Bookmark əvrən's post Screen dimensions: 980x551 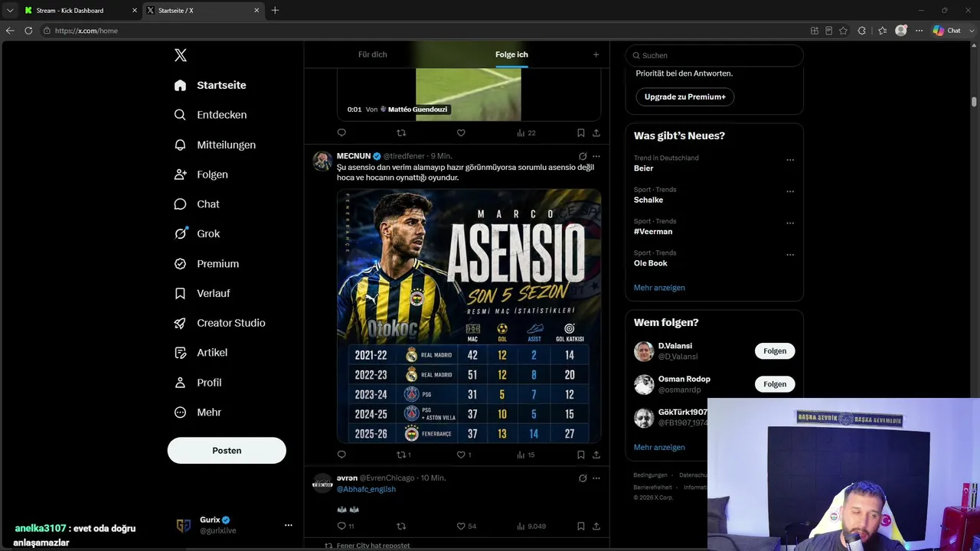(x=582, y=527)
